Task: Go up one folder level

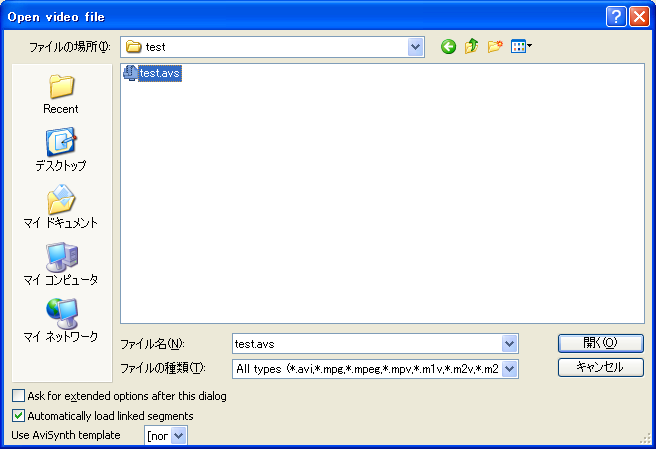Action: tap(471, 47)
